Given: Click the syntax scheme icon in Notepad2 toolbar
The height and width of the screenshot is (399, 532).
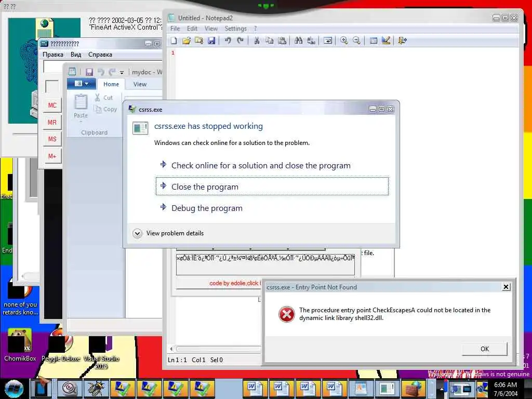Looking at the screenshot, I should click(373, 41).
